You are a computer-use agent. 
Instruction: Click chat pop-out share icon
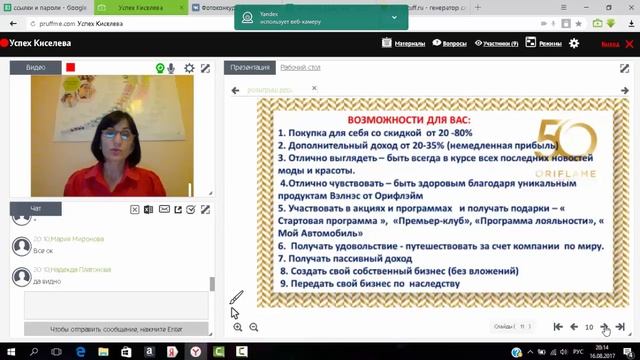178,209
